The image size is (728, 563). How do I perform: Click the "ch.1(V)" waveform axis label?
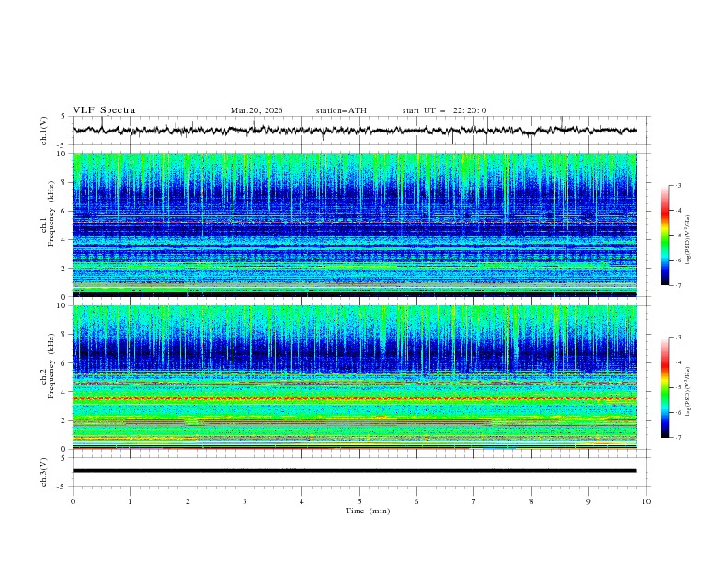[x=44, y=131]
